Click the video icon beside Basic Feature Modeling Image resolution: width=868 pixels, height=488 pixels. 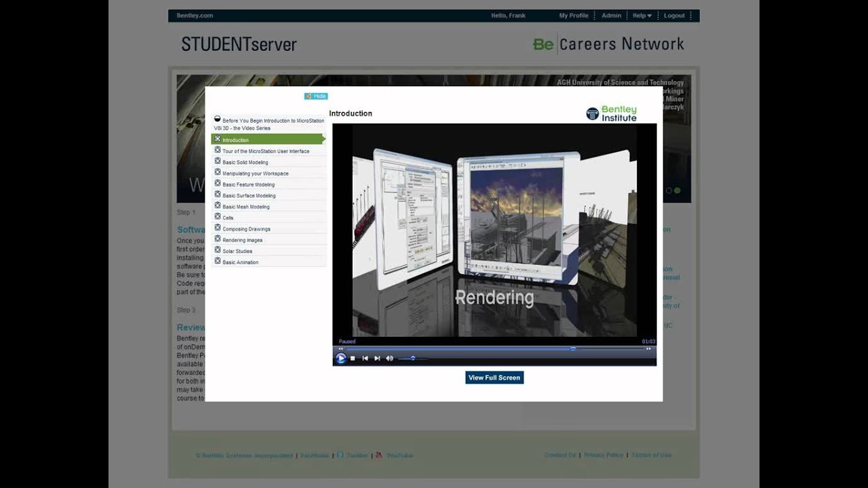(218, 184)
